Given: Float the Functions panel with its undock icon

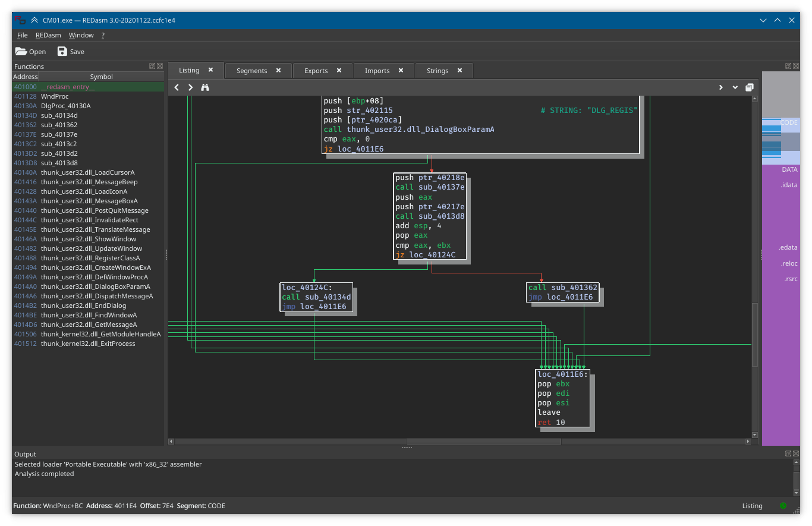Looking at the screenshot, I should coord(152,67).
